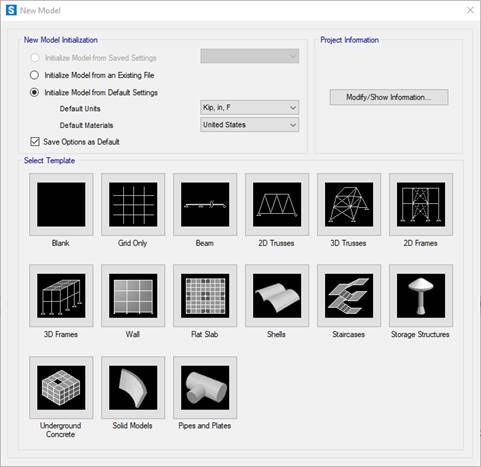The image size is (481, 467).
Task: Choose the Flat Slab template
Action: click(205, 296)
